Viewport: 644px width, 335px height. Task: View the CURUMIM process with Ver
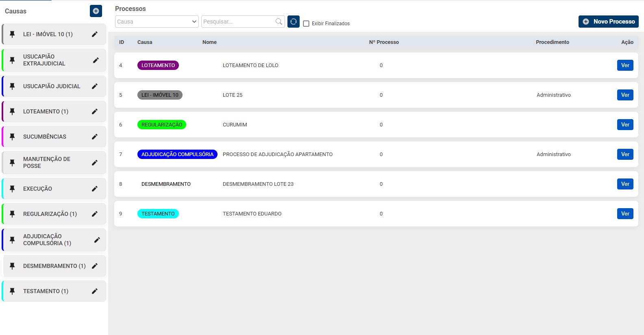point(625,125)
